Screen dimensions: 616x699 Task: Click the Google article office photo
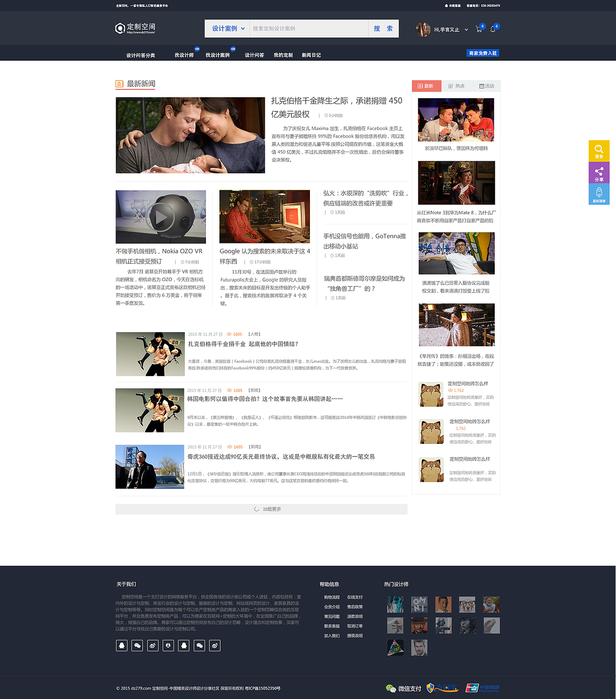coord(265,217)
